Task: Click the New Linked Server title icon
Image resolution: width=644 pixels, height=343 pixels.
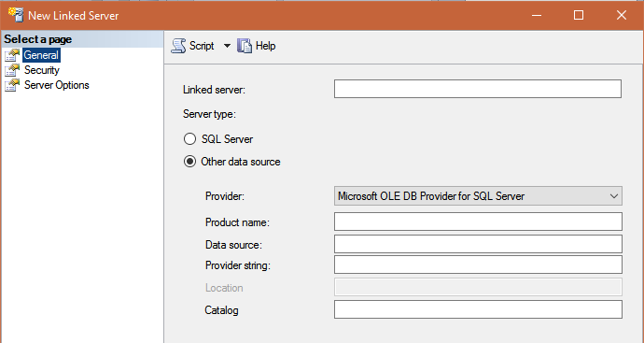Action: pyautogui.click(x=16, y=14)
